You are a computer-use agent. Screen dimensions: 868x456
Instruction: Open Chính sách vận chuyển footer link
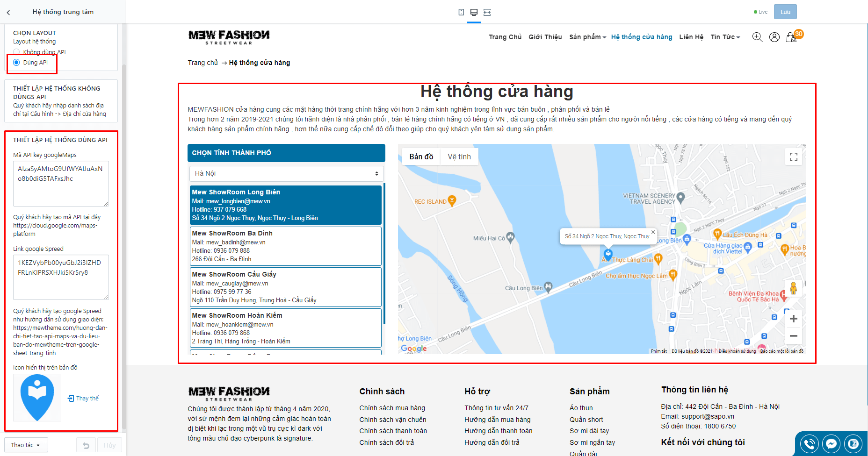coord(393,420)
